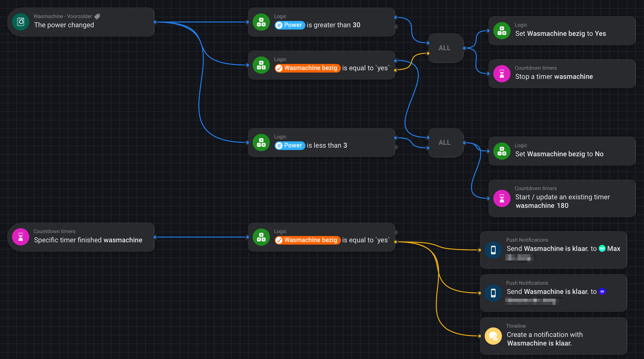
Task: Click the hourglass icon on 'Stop a timer' card
Action: pyautogui.click(x=502, y=74)
